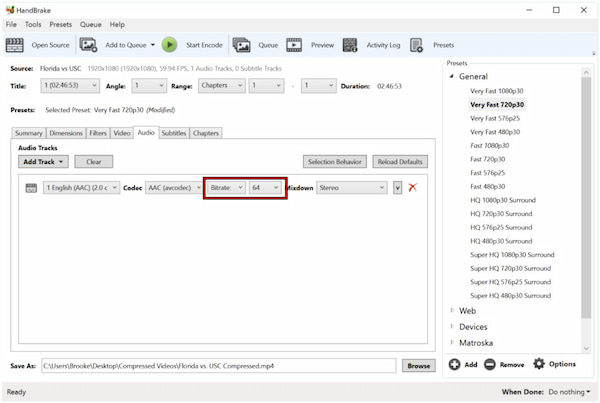Open the audio source track dropdown
The image size is (600, 403).
82,188
